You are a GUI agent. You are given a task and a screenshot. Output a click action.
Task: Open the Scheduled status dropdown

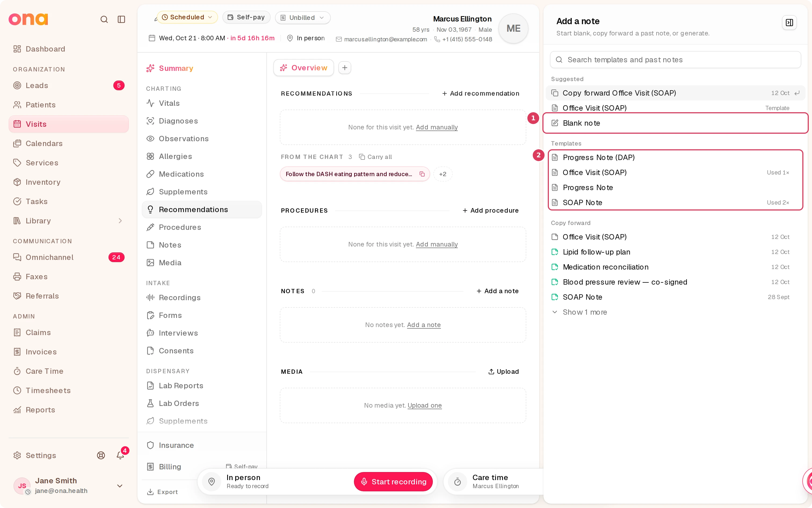tap(187, 17)
